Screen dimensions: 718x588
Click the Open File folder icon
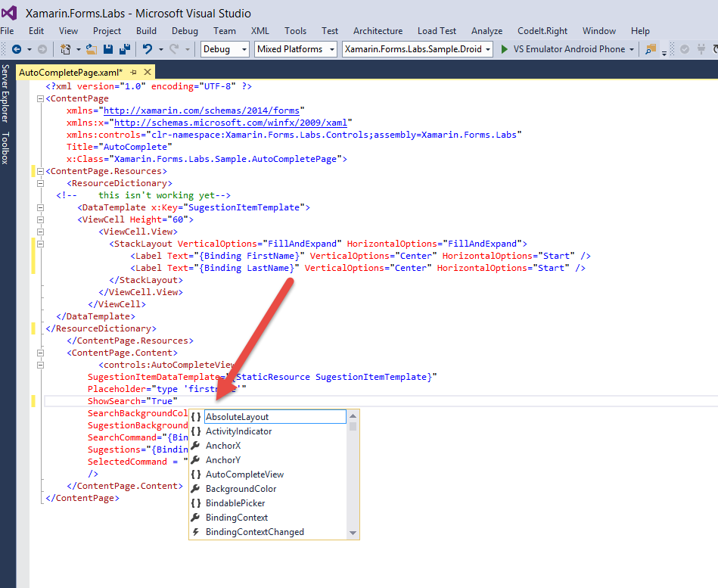pyautogui.click(x=92, y=49)
